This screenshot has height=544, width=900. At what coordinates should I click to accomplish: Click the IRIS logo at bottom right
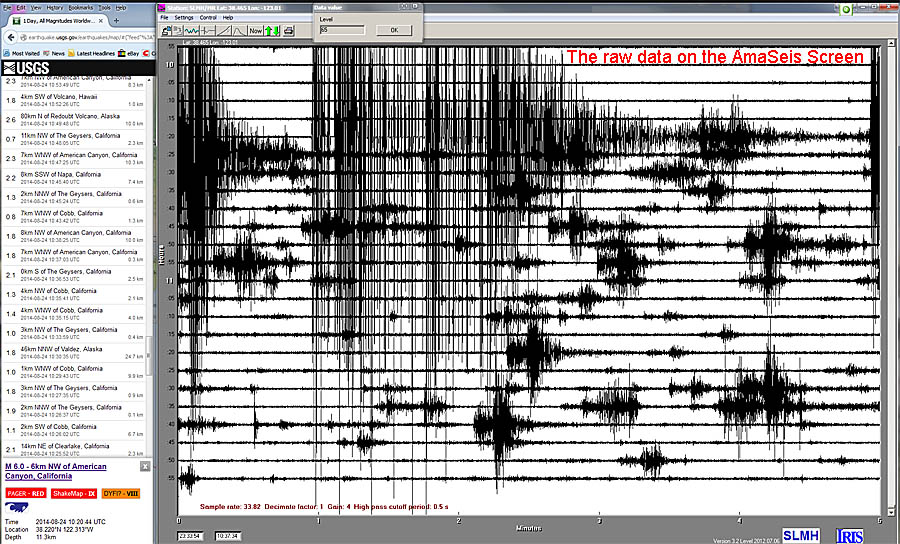tap(849, 536)
